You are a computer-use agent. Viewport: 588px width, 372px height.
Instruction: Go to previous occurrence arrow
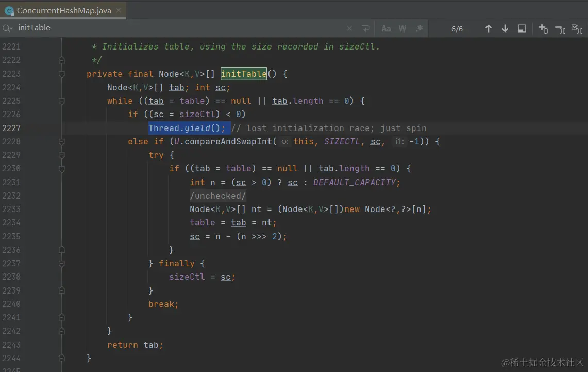488,28
